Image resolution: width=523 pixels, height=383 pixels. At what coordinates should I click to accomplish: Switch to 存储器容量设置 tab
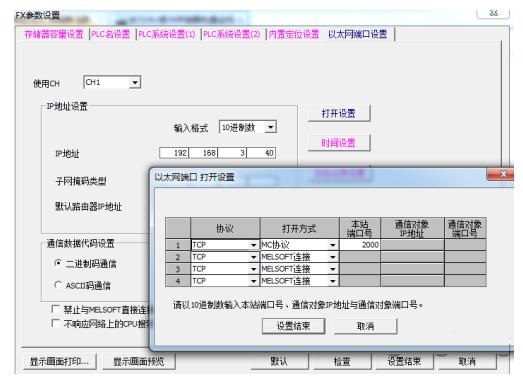[x=54, y=34]
